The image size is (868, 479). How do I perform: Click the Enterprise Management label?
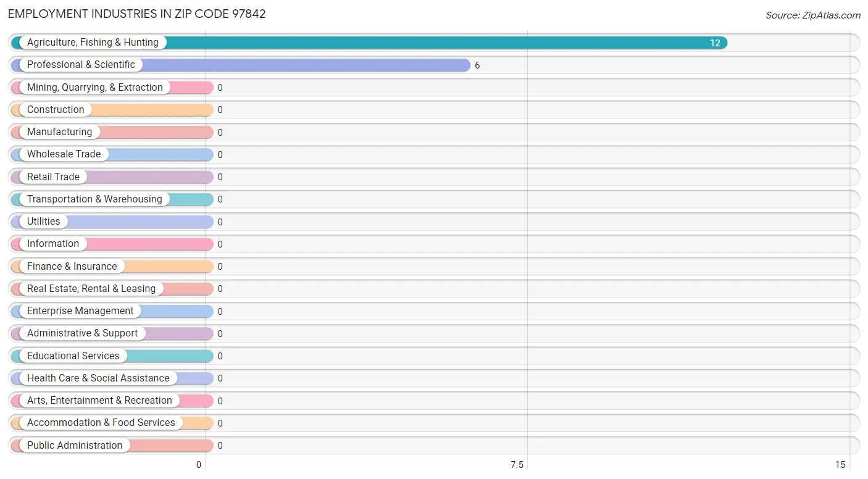(80, 311)
